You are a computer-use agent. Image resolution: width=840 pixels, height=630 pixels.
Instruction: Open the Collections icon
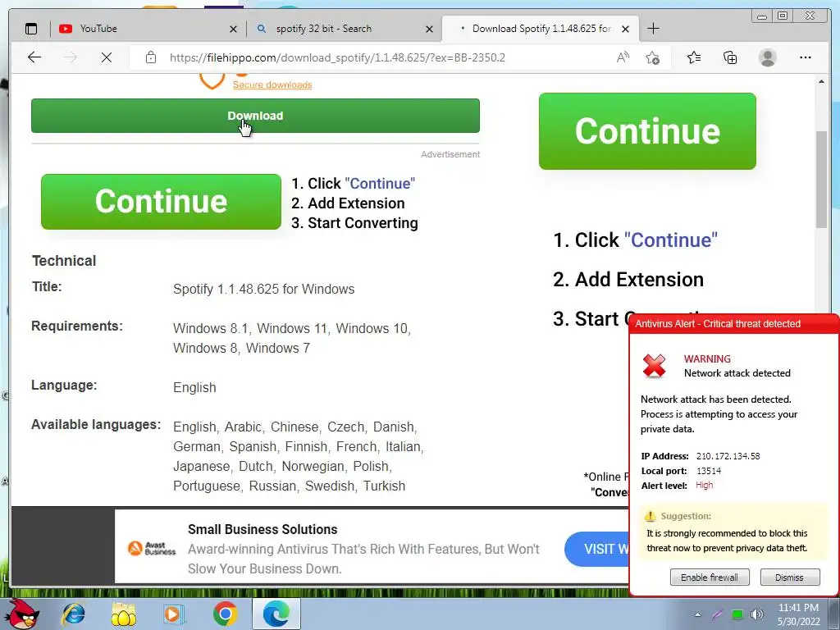(x=730, y=57)
